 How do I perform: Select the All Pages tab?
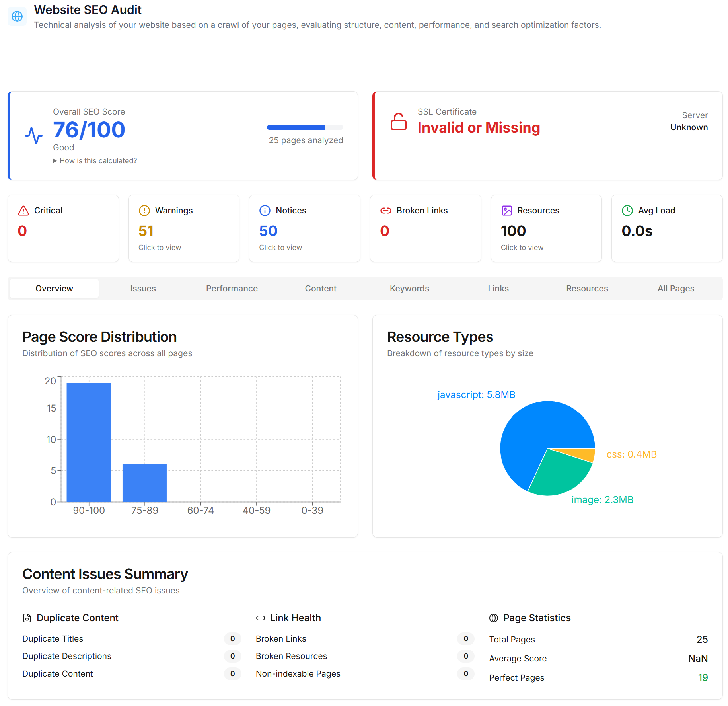[x=675, y=288]
